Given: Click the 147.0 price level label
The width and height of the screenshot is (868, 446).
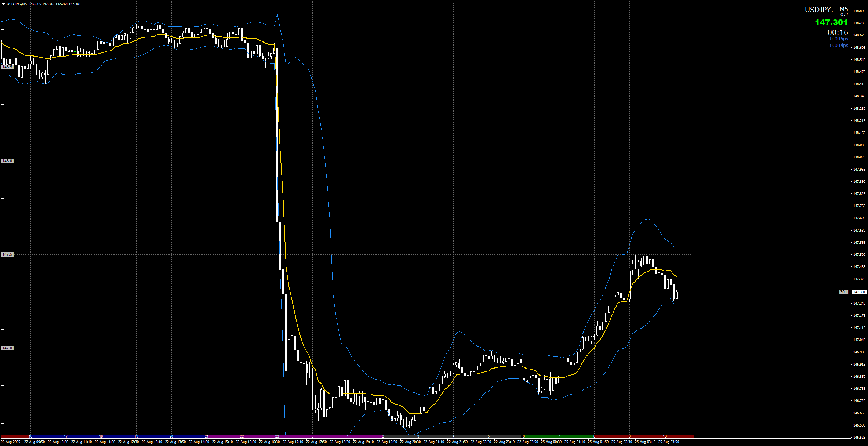Looking at the screenshot, I should click(x=7, y=348).
